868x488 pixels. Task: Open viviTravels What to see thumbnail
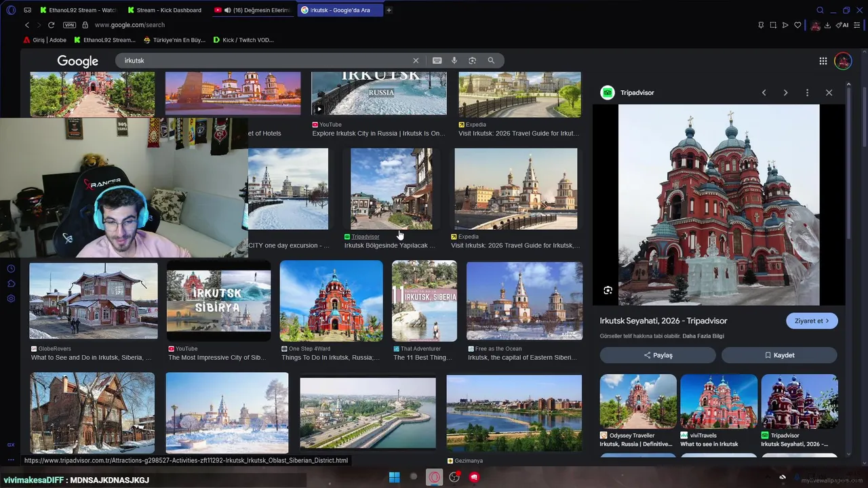[719, 401]
